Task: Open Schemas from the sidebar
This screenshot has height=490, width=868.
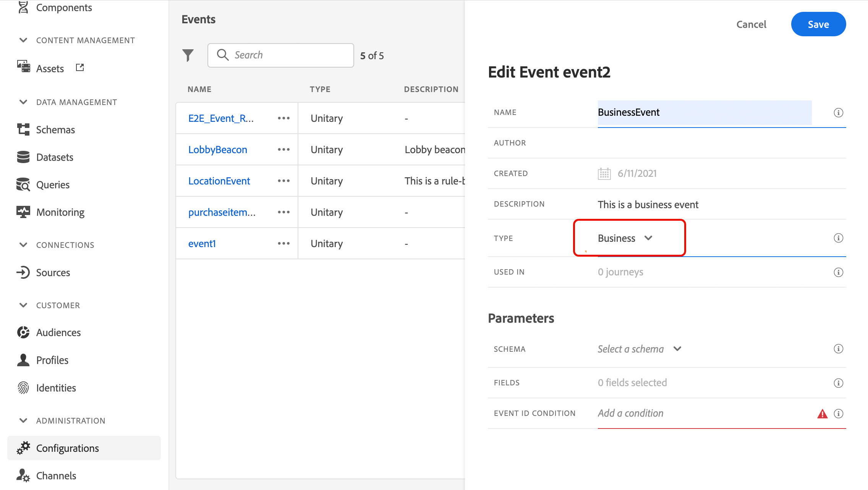Action: coord(55,130)
